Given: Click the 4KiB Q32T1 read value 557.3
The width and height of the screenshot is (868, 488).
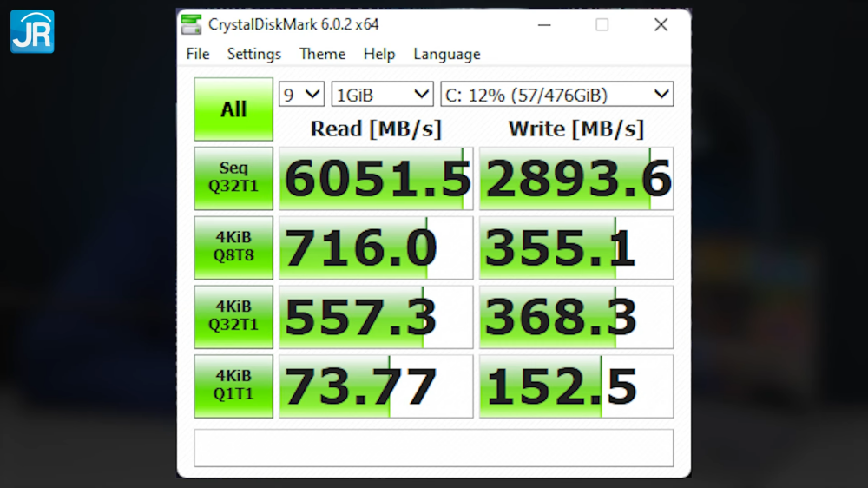Looking at the screenshot, I should click(x=376, y=317).
